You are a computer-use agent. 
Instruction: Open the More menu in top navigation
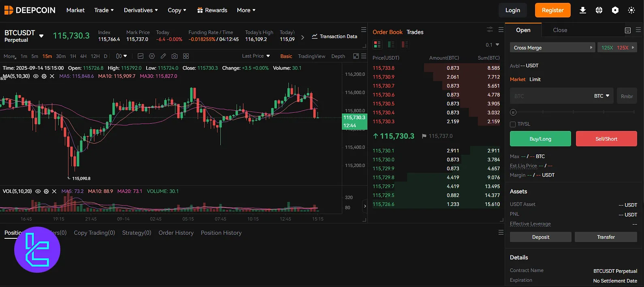tap(246, 10)
